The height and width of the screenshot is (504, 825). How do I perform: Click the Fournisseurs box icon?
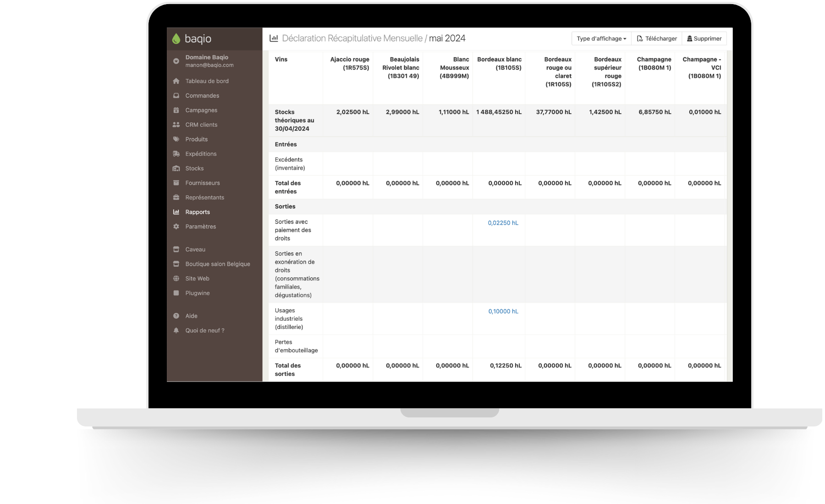[x=176, y=183]
